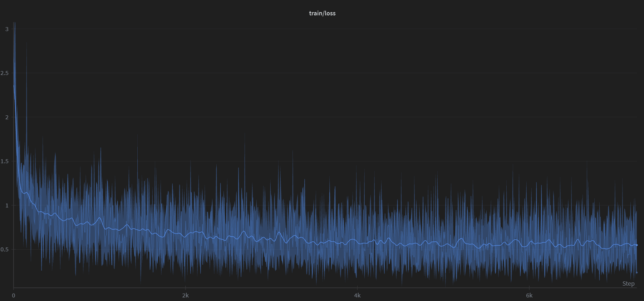Click the raw loss line's final endpoint dot
The image size is (644, 301).
point(637,272)
